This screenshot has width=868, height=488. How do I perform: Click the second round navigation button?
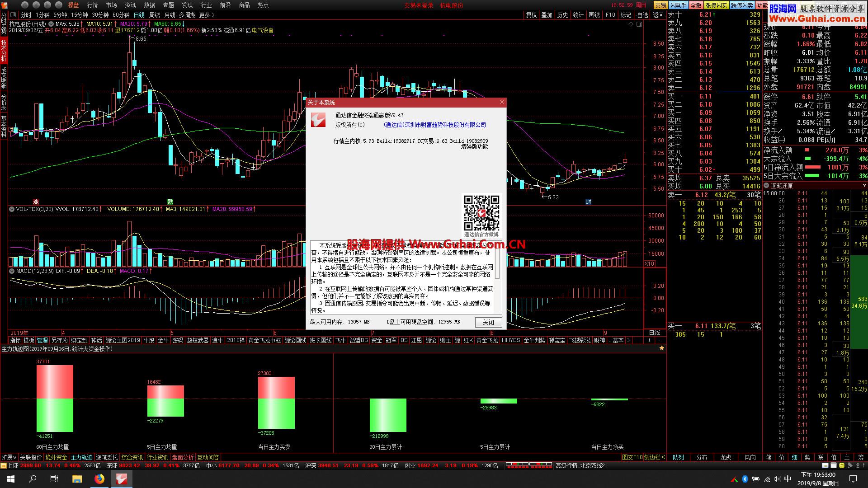click(x=37, y=5)
